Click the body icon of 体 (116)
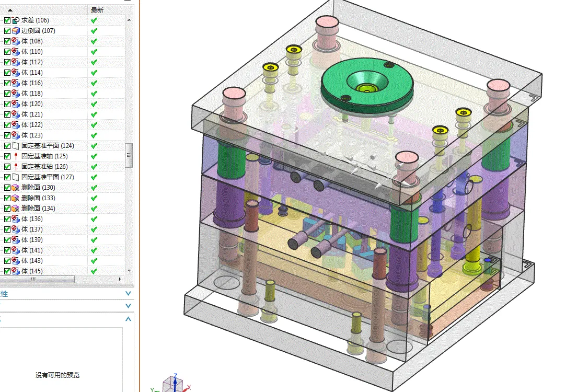Viewport: 577px width, 392px height. [x=16, y=83]
